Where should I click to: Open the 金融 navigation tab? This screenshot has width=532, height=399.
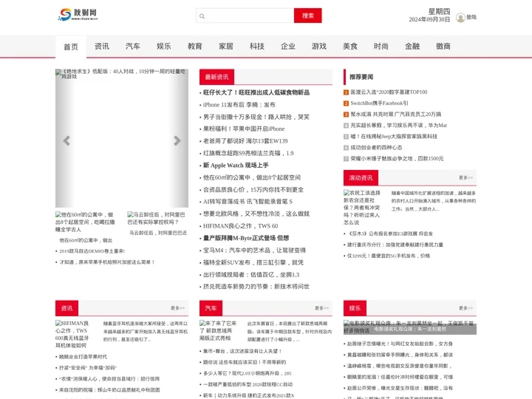(412, 46)
